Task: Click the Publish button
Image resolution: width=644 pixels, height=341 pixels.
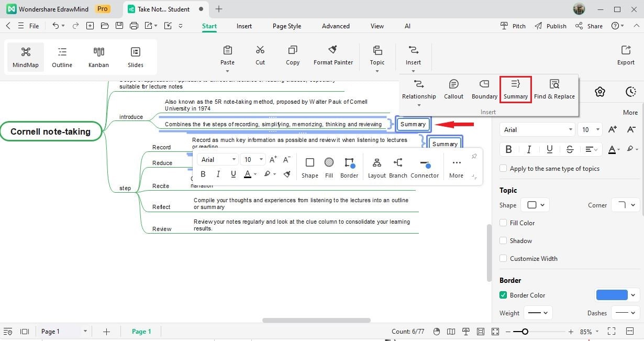Action: click(x=550, y=26)
